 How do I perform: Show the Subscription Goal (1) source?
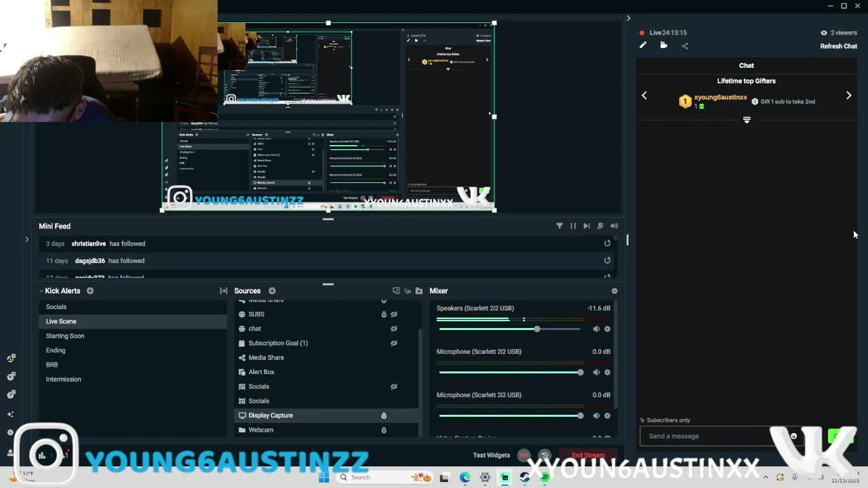click(393, 343)
